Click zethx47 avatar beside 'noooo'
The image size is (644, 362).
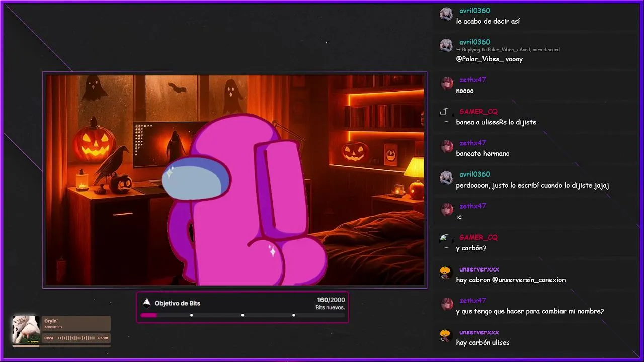tap(446, 83)
